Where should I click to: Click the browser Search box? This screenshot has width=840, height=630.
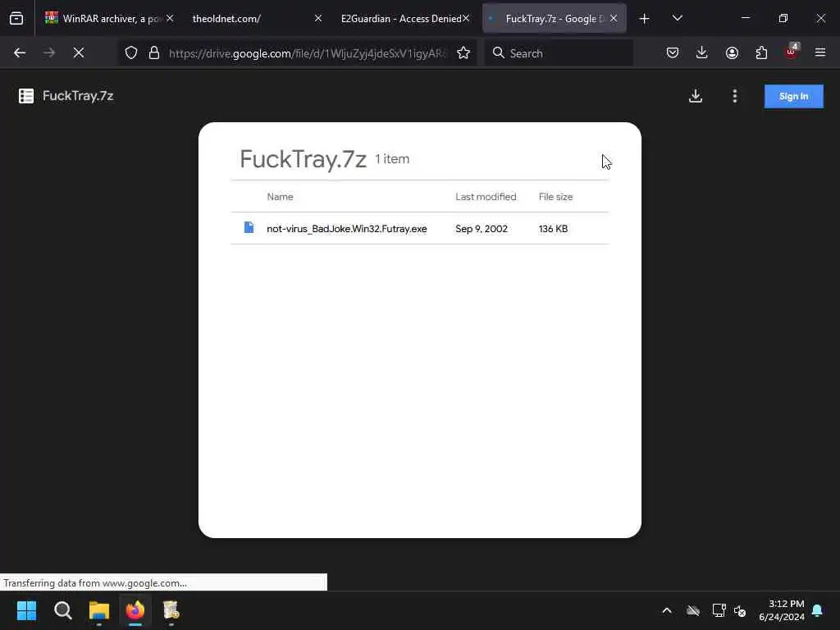[559, 53]
